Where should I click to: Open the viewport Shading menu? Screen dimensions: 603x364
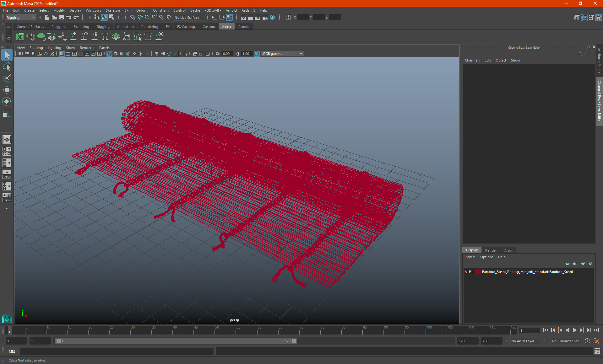point(36,48)
